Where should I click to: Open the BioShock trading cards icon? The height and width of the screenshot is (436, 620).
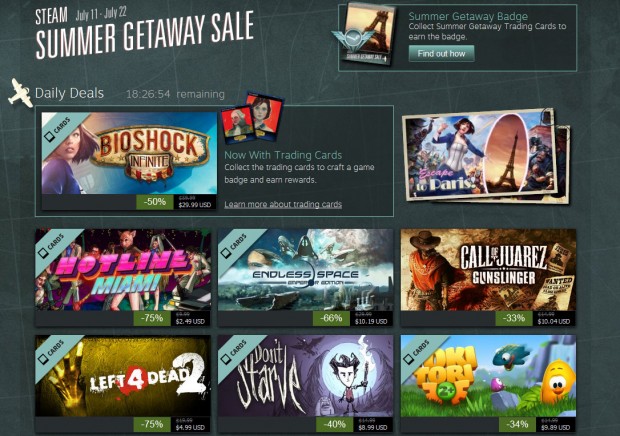(x=253, y=118)
